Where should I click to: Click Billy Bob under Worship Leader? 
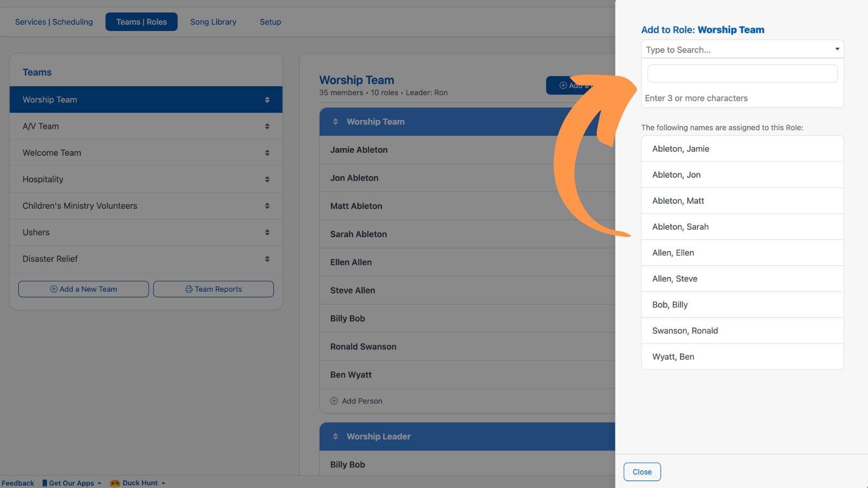[x=347, y=465]
